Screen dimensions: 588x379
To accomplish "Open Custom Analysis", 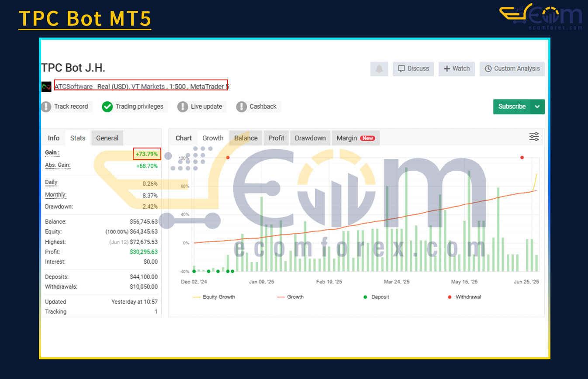I will point(512,69).
